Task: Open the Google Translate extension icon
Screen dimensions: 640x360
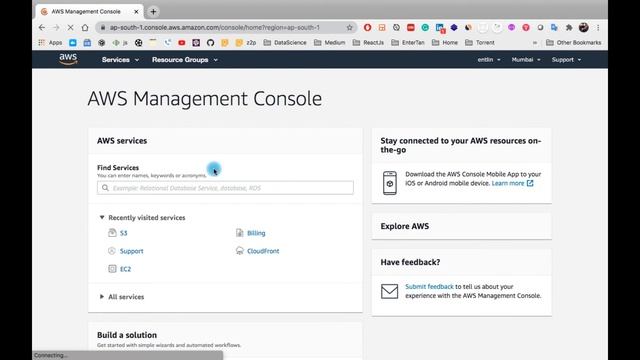Action: (554, 27)
